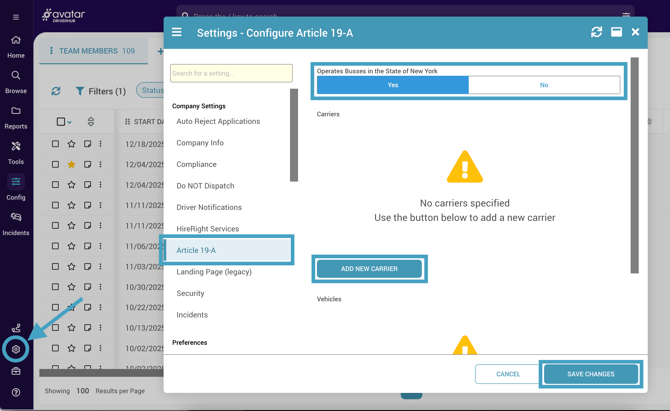Expand the select-all checkbox dropdown
Image resolution: width=670 pixels, height=411 pixels.
click(70, 122)
